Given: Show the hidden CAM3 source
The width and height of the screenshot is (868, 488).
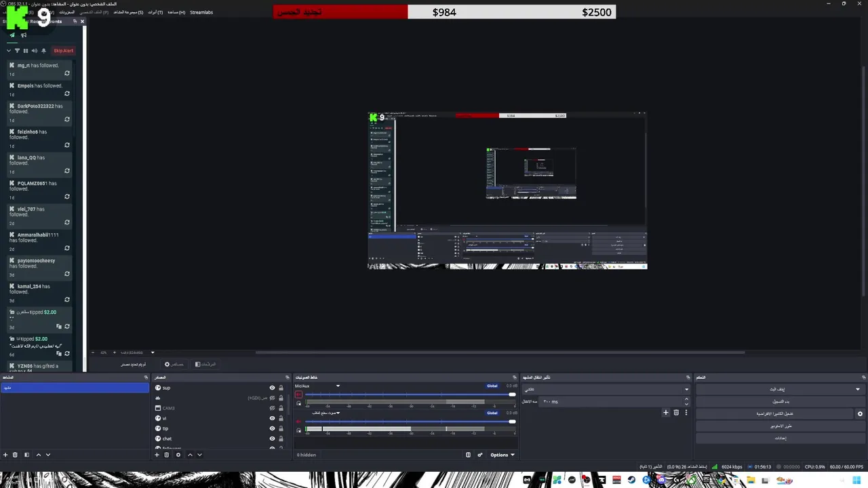Looking at the screenshot, I should coord(272,408).
